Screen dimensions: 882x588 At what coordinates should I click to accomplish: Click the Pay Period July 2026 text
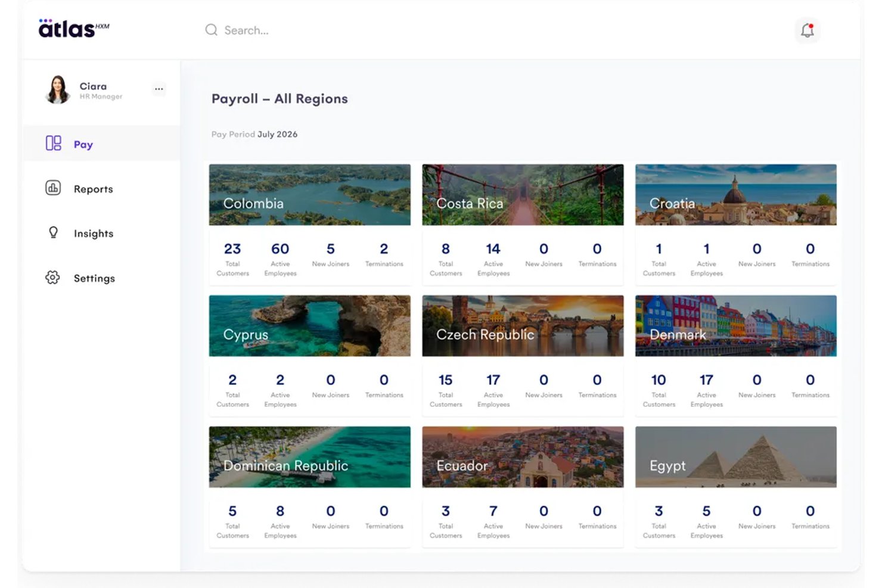pos(254,134)
